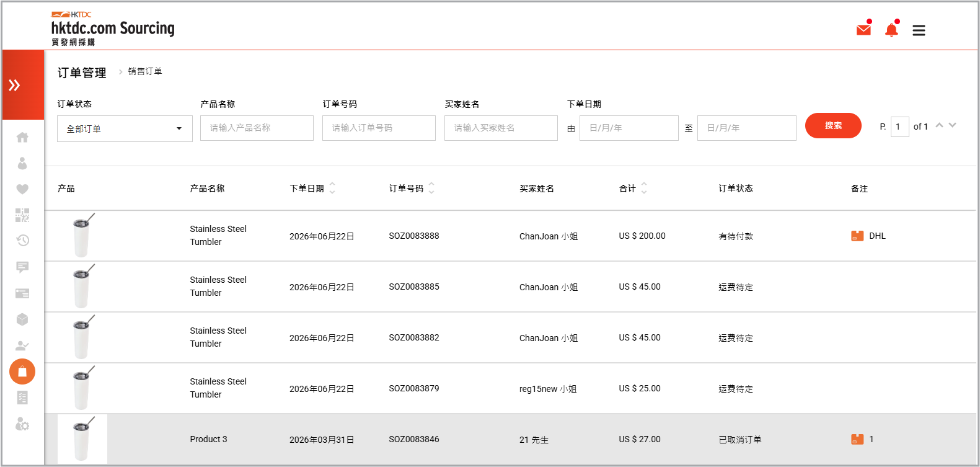Click the 订单状态 column header
Image resolution: width=980 pixels, height=467 pixels.
[736, 189]
